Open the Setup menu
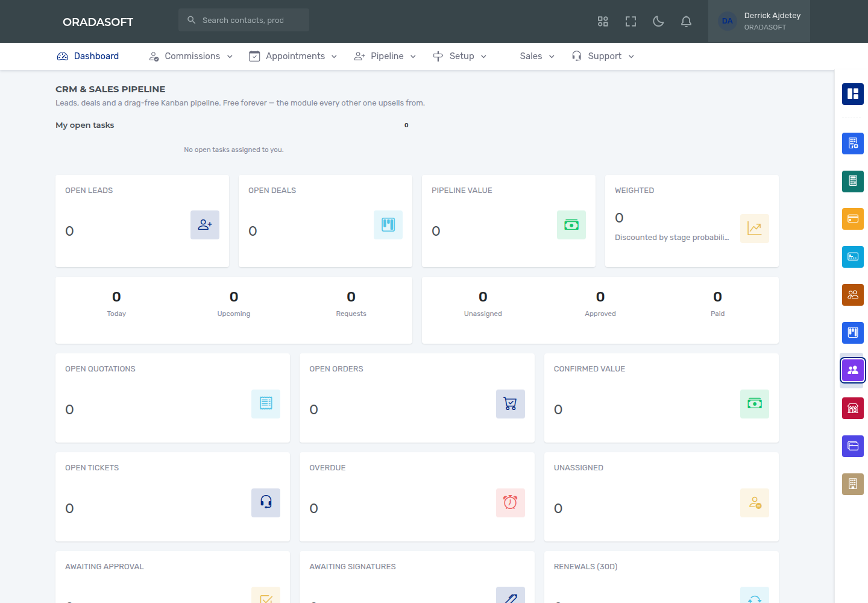 coord(459,56)
